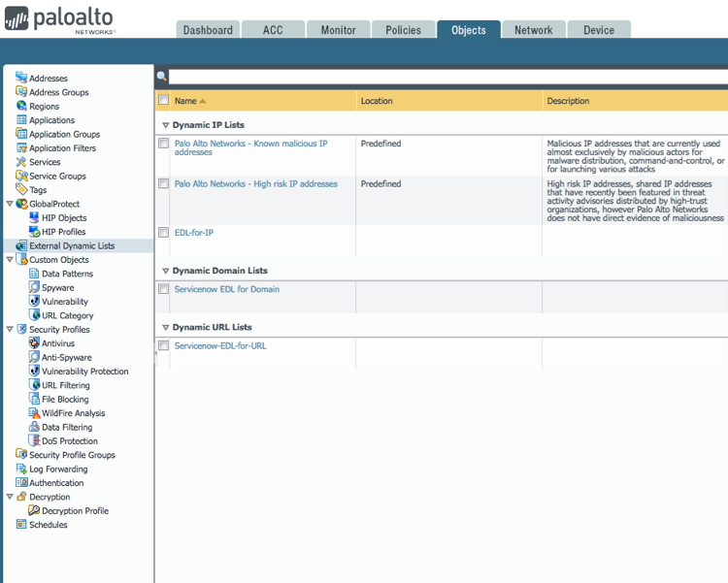Toggle the select-all checkbox in header
This screenshot has height=583, width=728.
click(x=163, y=100)
